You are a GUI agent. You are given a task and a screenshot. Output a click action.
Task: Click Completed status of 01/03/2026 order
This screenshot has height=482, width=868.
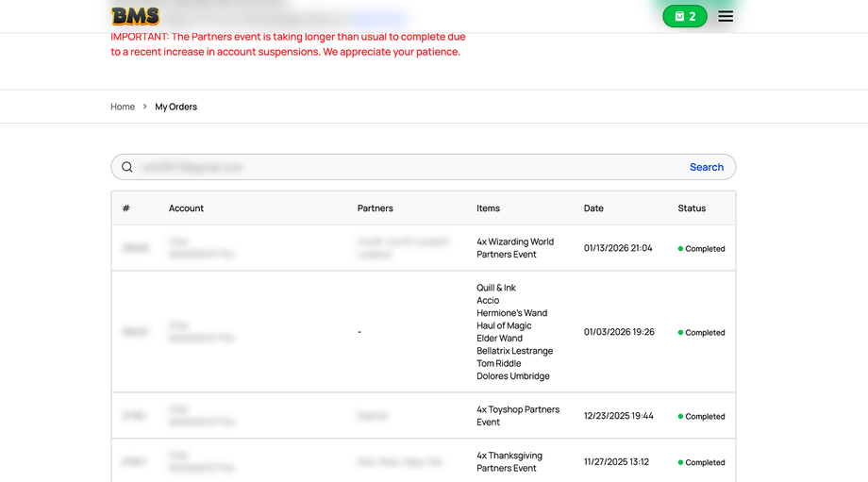click(705, 333)
